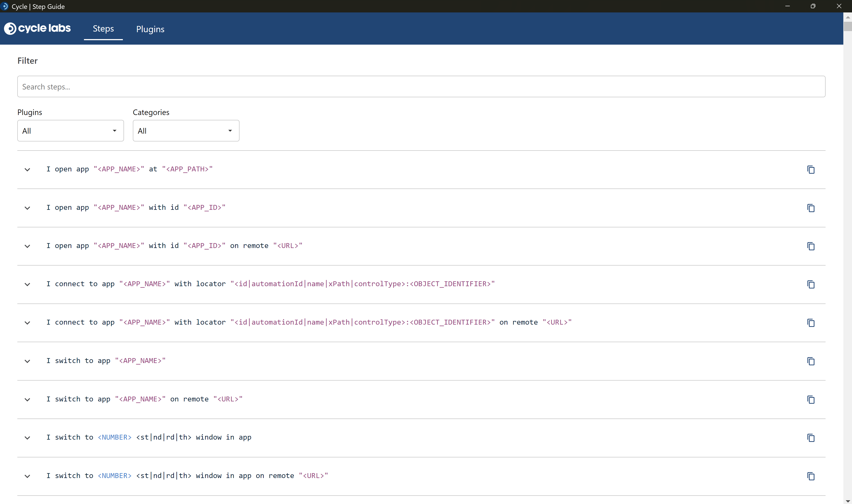Copy the 'I switch to app APP_NAME' step
This screenshot has width=852, height=504.
810,361
